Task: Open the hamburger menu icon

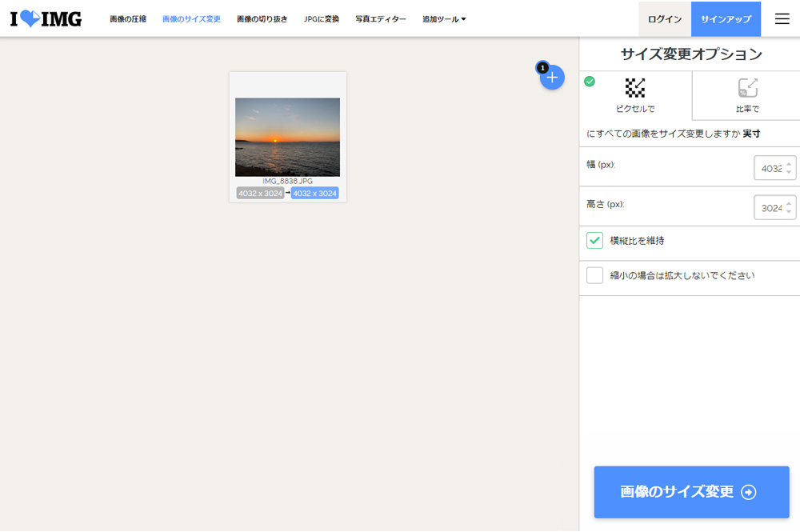Action: pos(782,19)
